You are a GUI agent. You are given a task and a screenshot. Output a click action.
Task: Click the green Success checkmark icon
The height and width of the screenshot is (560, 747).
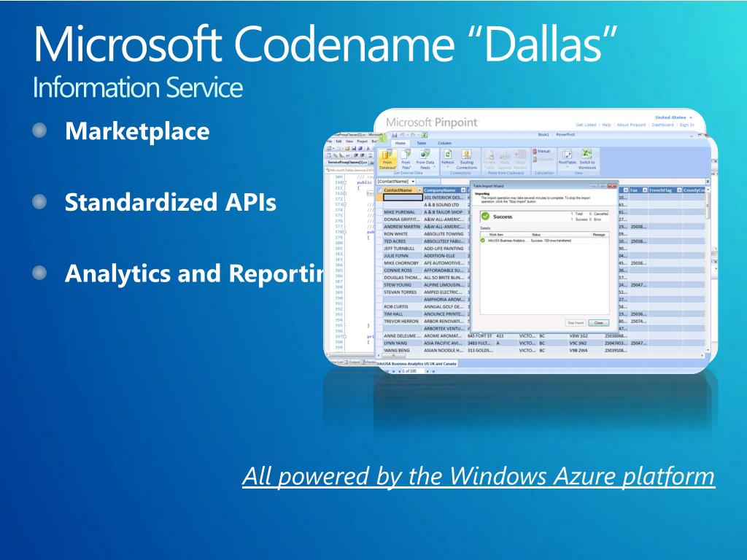(485, 216)
